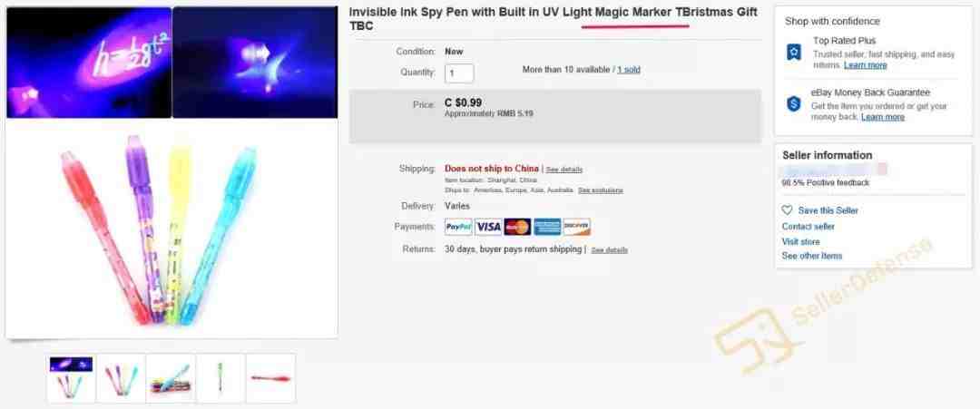Click Learn more under Top Rated Plus
Screen dimensions: 980x409
tap(865, 65)
